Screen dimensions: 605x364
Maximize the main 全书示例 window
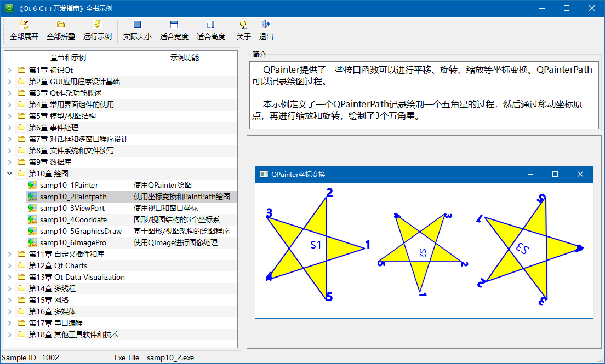click(567, 8)
